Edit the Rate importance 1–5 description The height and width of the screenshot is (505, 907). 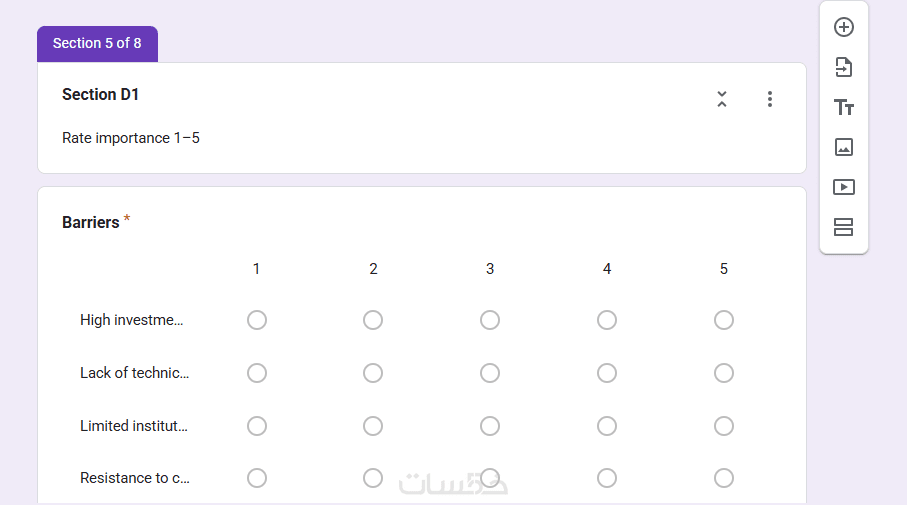(x=131, y=138)
